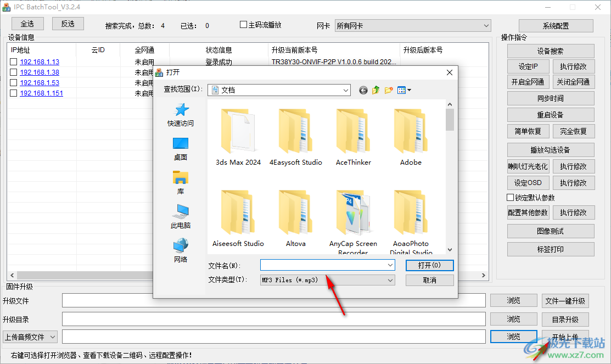
Task: Navigate back using the dialog's back arrow
Action: [363, 89]
